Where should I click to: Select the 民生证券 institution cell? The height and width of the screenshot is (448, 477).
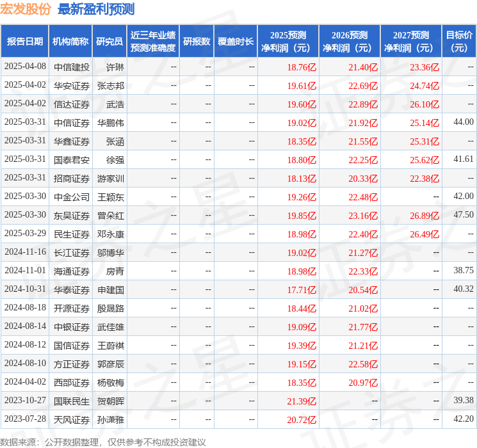coord(72,234)
